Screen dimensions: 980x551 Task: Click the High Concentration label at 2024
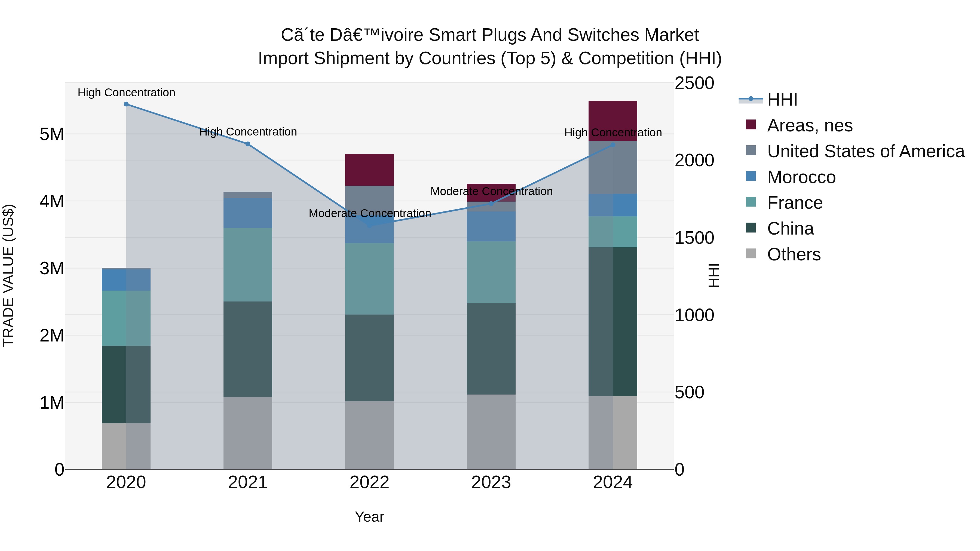tap(613, 132)
